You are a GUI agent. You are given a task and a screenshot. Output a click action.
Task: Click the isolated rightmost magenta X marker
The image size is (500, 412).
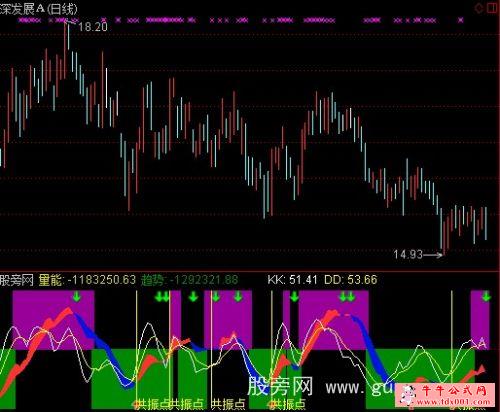(461, 20)
